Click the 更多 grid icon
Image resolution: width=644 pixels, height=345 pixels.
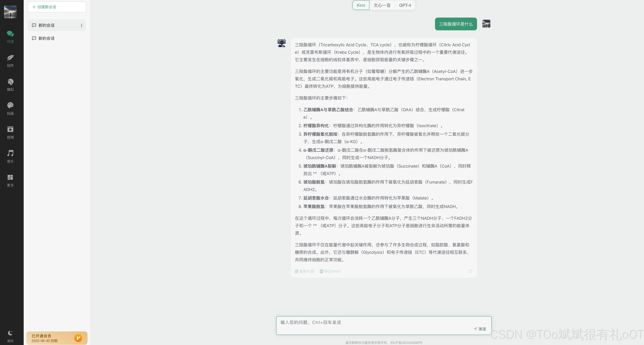[x=10, y=180]
